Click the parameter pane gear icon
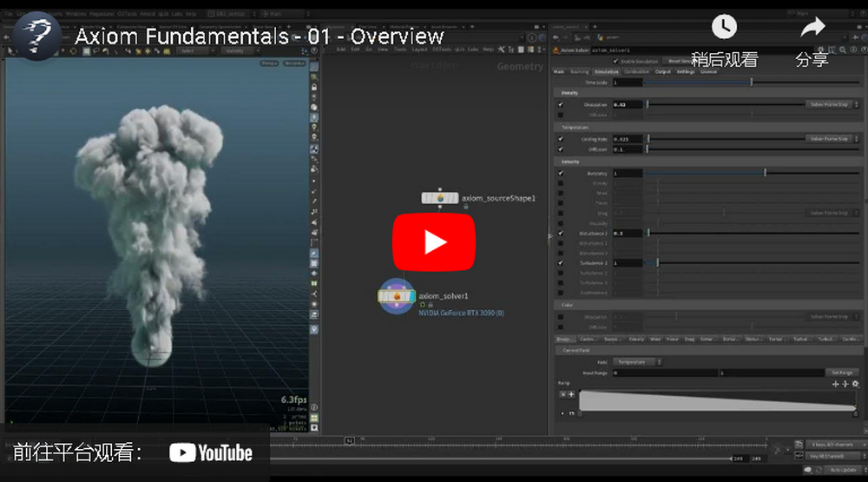Screen dimensions: 868x482 click(821, 50)
